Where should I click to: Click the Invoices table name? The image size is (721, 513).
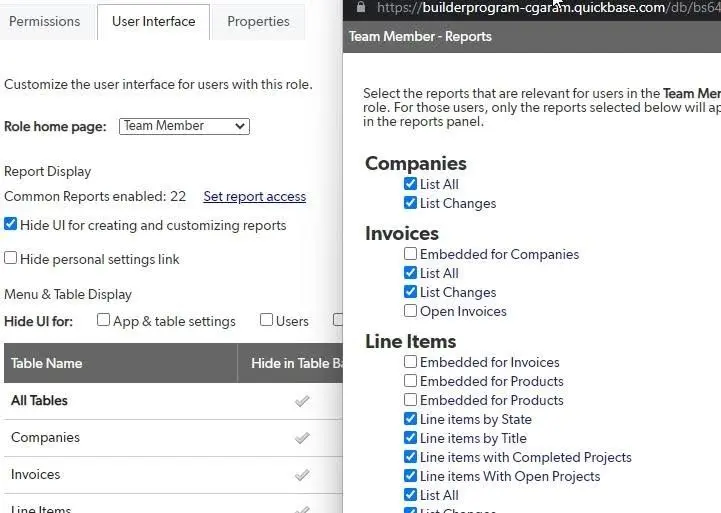[x=35, y=474]
